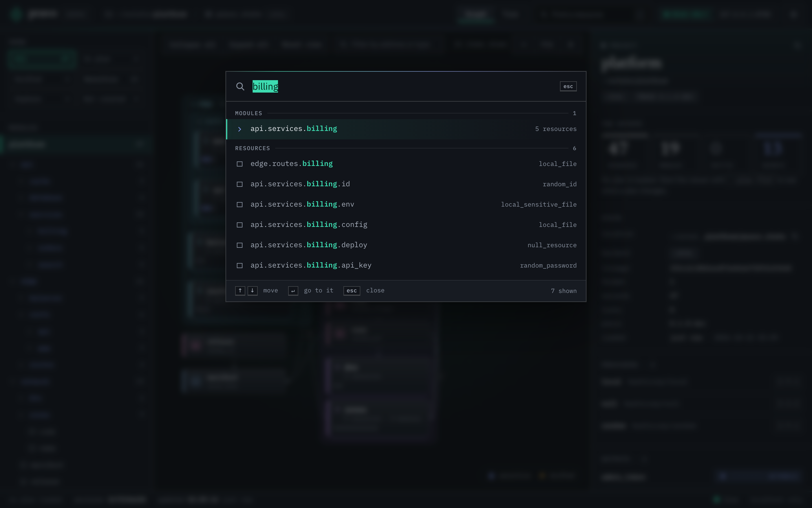Click the enter key hint icon
Viewport: 812px width, 508px height.
click(293, 291)
